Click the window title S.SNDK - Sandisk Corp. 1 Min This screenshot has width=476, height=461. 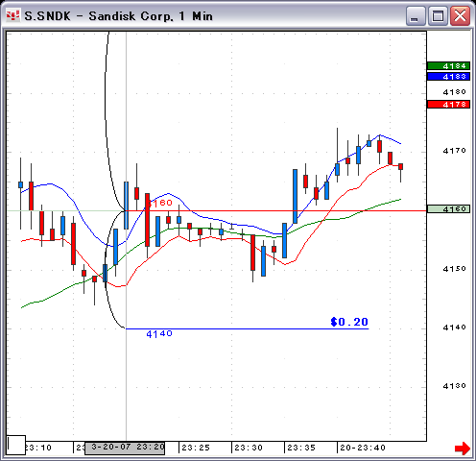(x=118, y=16)
